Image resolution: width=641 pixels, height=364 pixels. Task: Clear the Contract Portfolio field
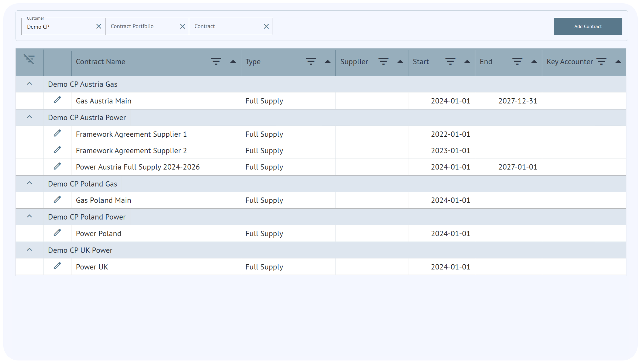182,26
